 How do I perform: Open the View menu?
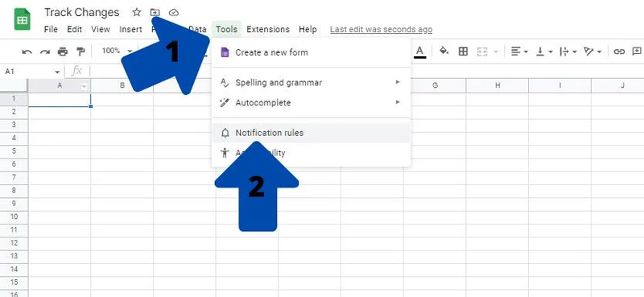point(101,30)
